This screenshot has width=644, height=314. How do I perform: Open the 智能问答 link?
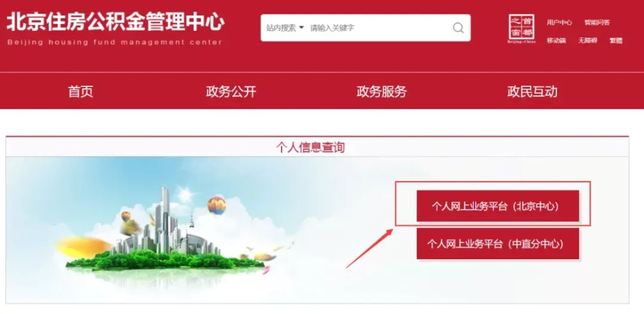[x=597, y=23]
